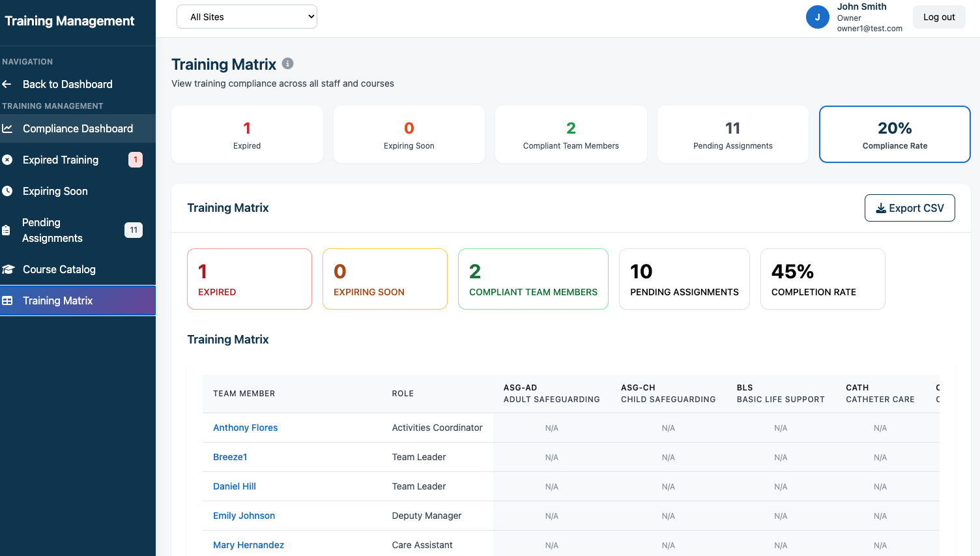This screenshot has height=556, width=980.
Task: Click the Training Matrix table icon in the sidebar
Action: tap(7, 300)
